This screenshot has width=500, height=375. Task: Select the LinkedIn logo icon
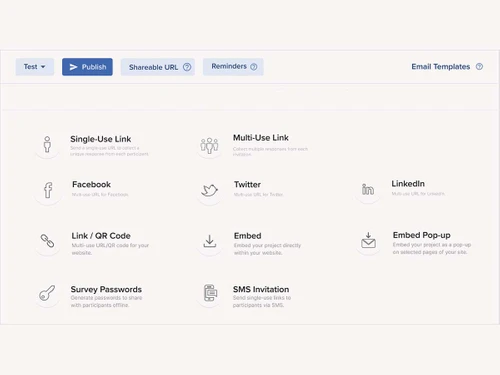tap(368, 189)
